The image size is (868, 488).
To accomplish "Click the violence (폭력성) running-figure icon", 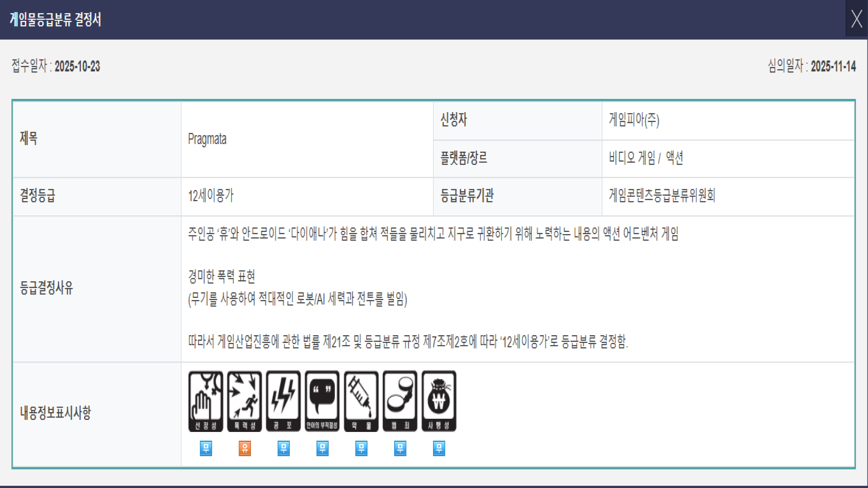I will (245, 401).
